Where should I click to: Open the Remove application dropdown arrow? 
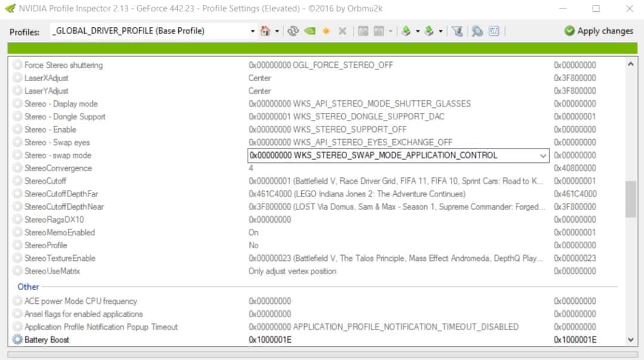click(x=390, y=31)
